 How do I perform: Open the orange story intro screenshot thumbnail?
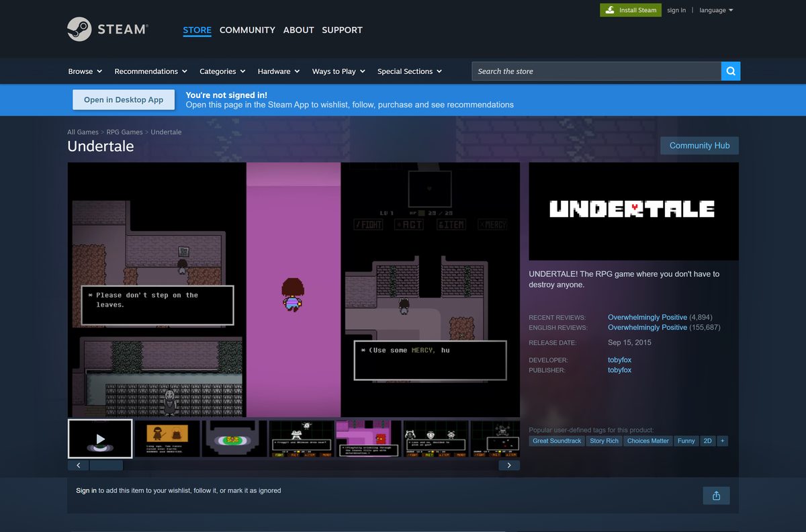pos(167,439)
